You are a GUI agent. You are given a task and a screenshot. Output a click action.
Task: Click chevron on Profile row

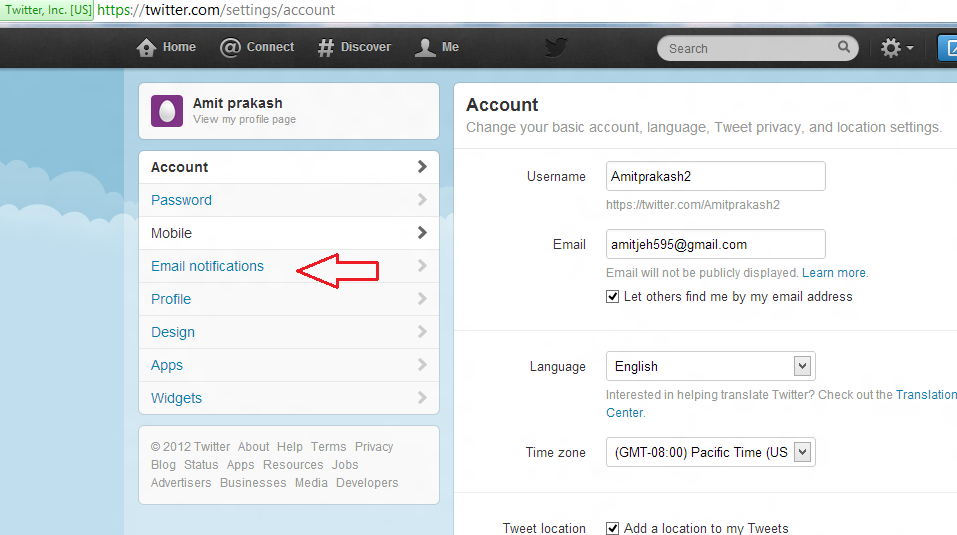click(x=422, y=298)
